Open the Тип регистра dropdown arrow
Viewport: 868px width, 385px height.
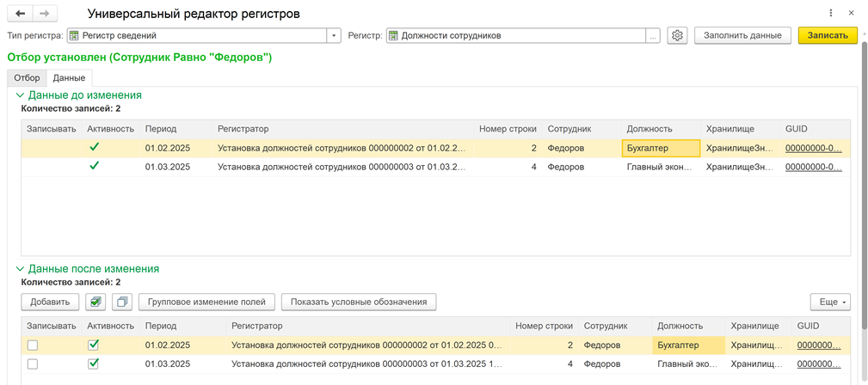334,35
